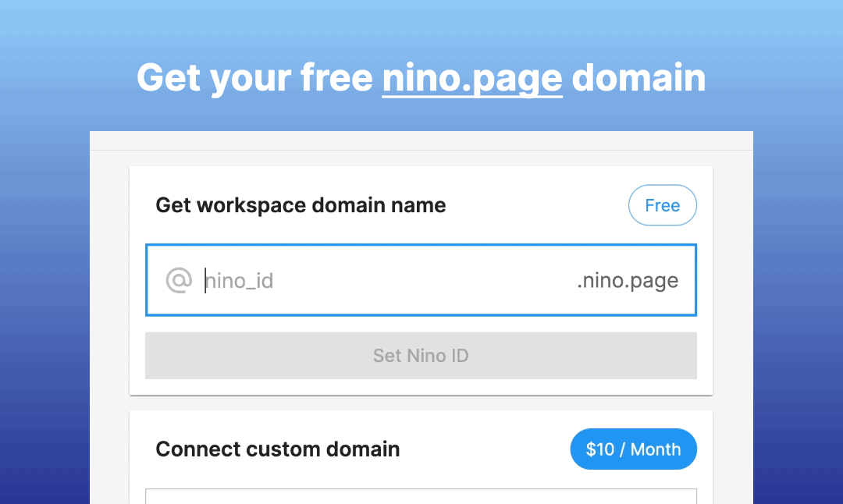Open the nino.page link in headline

pyautogui.click(x=472, y=79)
